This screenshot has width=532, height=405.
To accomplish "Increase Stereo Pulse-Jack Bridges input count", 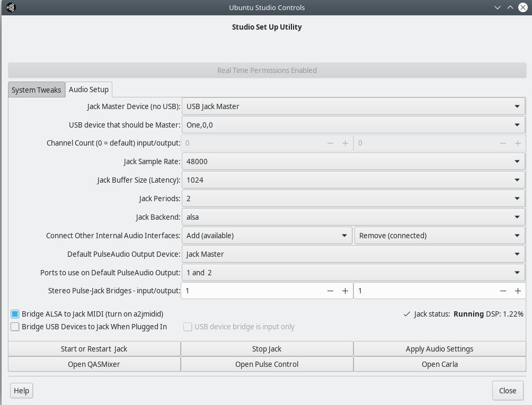I will point(345,291).
